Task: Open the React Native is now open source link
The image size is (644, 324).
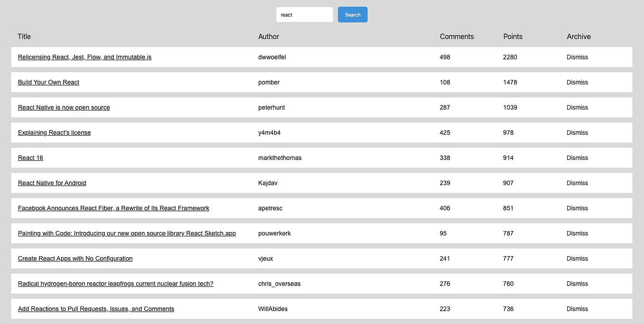Action: [64, 107]
